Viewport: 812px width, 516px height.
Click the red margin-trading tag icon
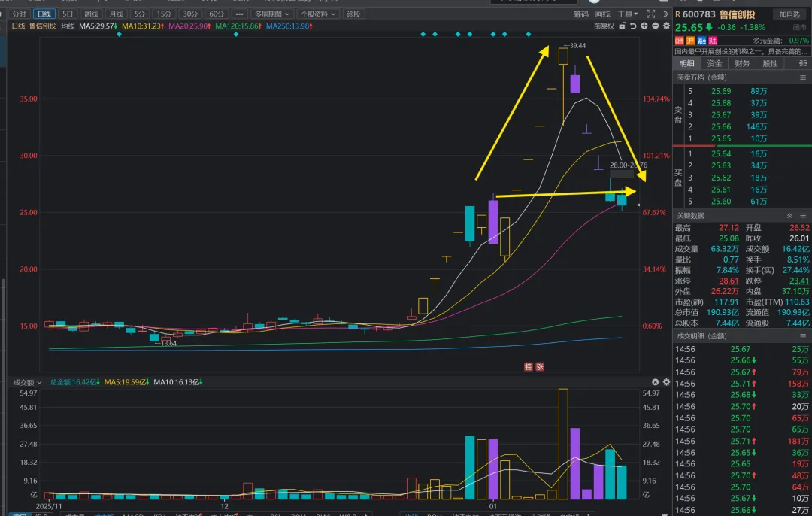pyautogui.click(x=680, y=41)
